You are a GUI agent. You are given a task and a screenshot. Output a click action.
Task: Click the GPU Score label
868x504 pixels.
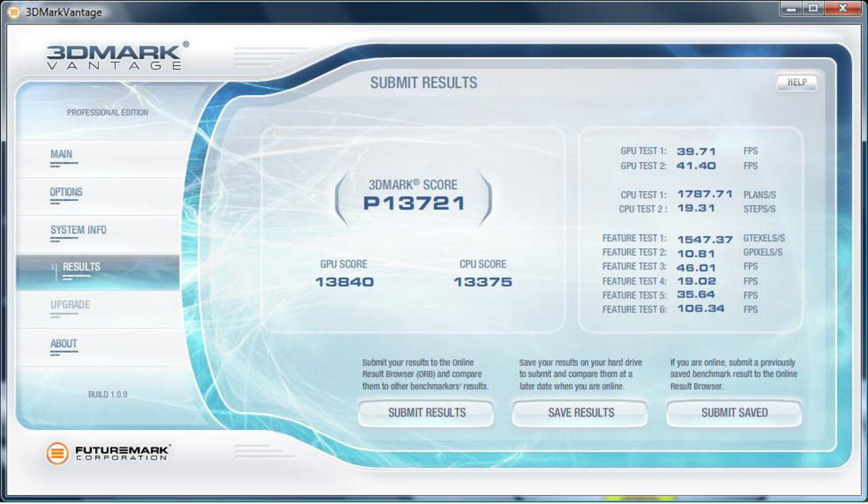coord(343,264)
